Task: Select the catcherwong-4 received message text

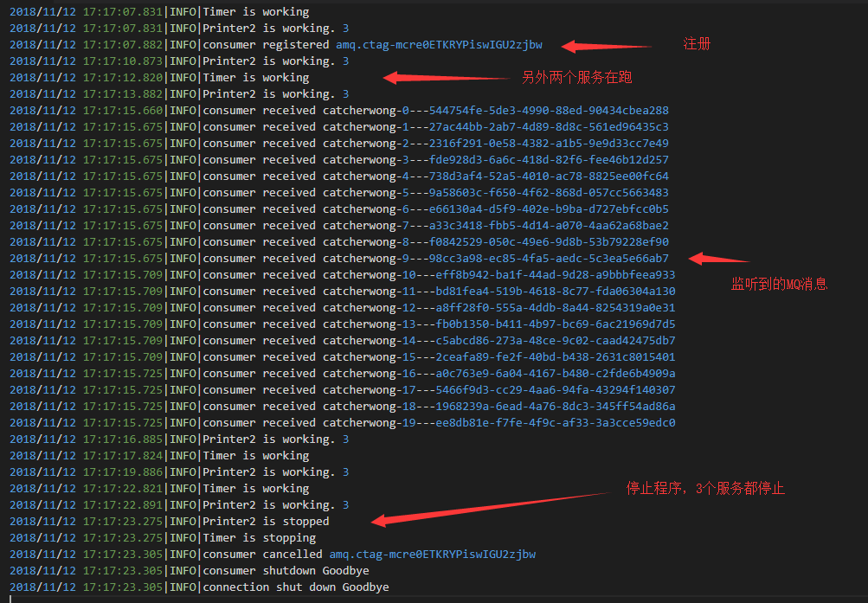Action: (x=435, y=176)
